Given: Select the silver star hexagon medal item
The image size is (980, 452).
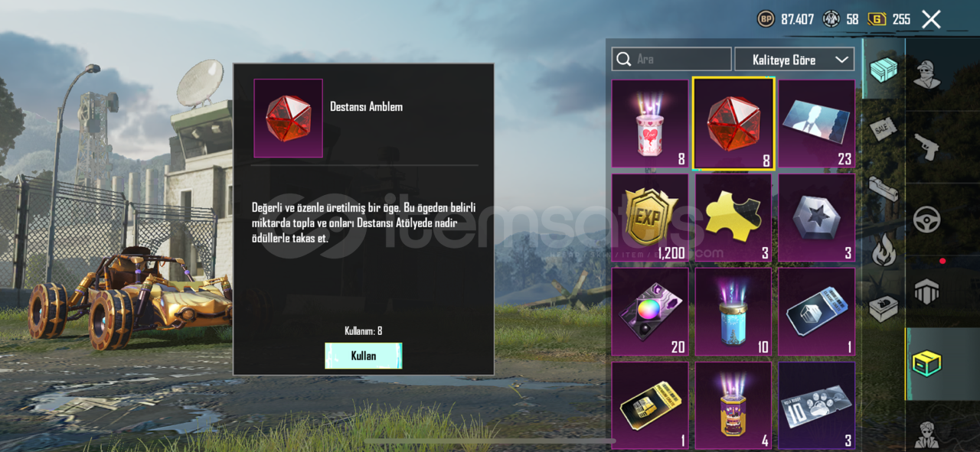Looking at the screenshot, I should pyautogui.click(x=817, y=218).
